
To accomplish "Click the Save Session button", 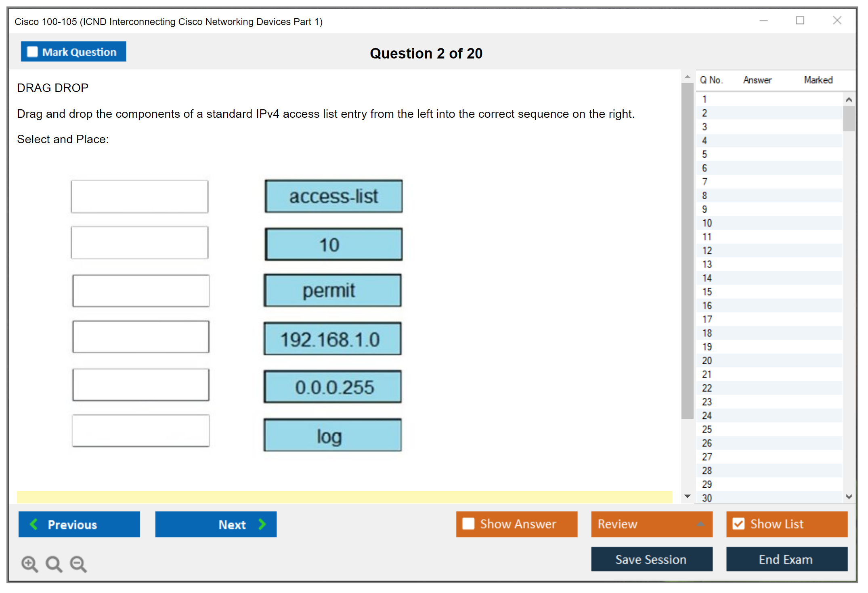I will [651, 559].
